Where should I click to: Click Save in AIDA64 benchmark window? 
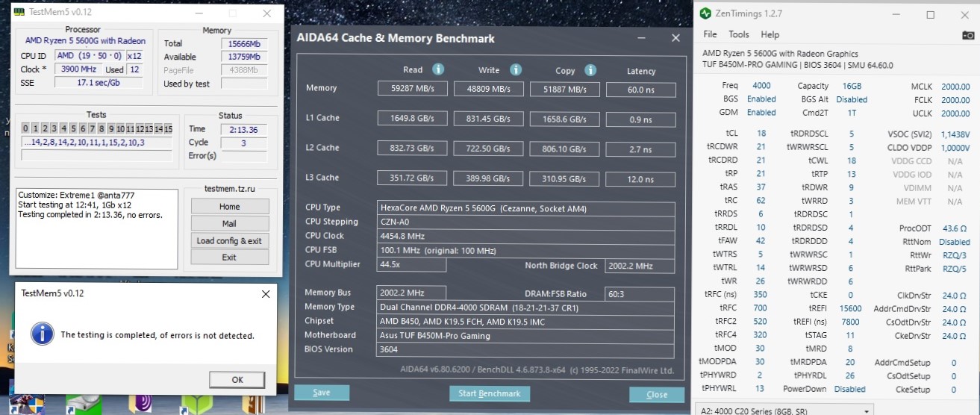(322, 393)
